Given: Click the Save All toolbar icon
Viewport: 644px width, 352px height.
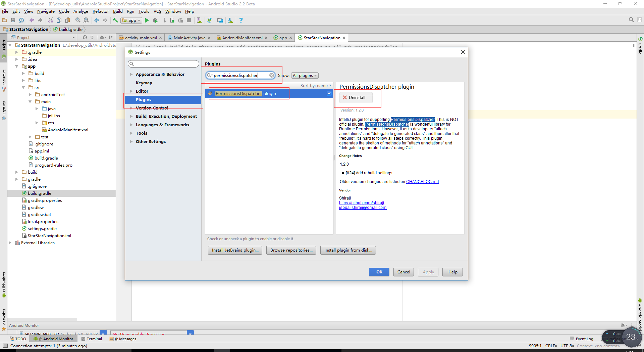Looking at the screenshot, I should coord(13,20).
